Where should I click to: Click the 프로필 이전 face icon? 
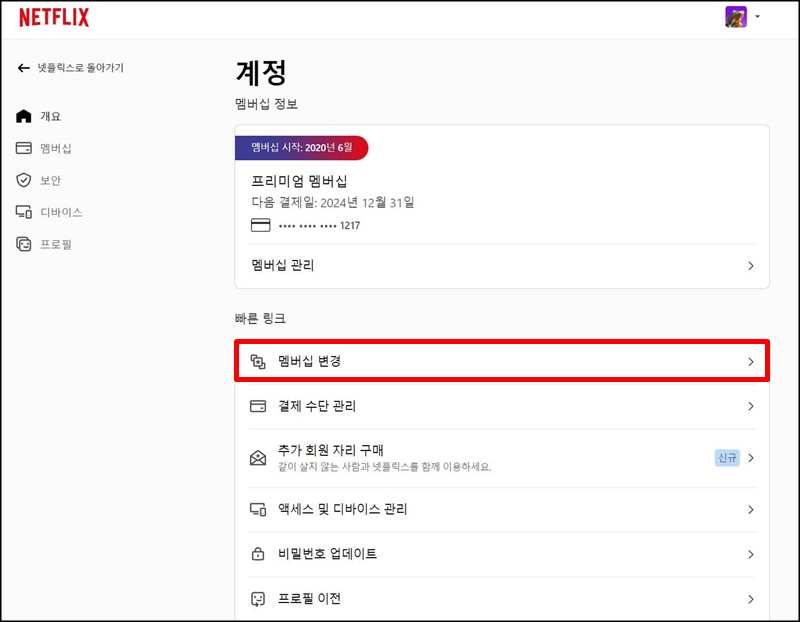[258, 599]
